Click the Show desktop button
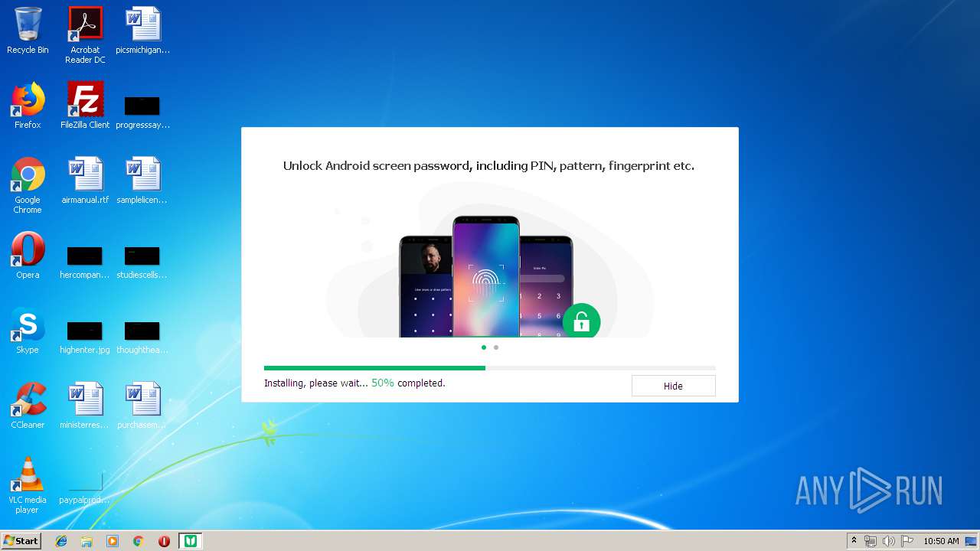The width and height of the screenshot is (980, 551). [972, 541]
